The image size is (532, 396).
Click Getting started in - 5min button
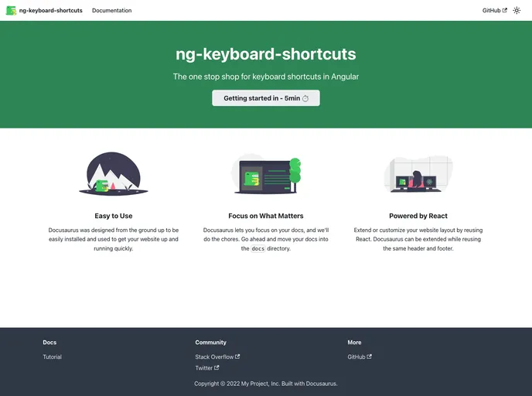click(266, 98)
